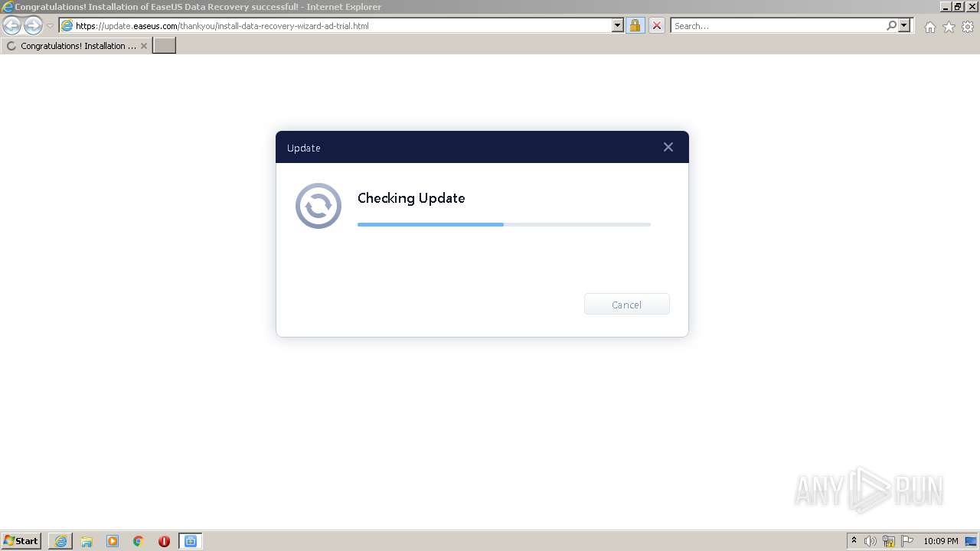980x551 pixels.
Task: Click the network tray icon
Action: [889, 541]
